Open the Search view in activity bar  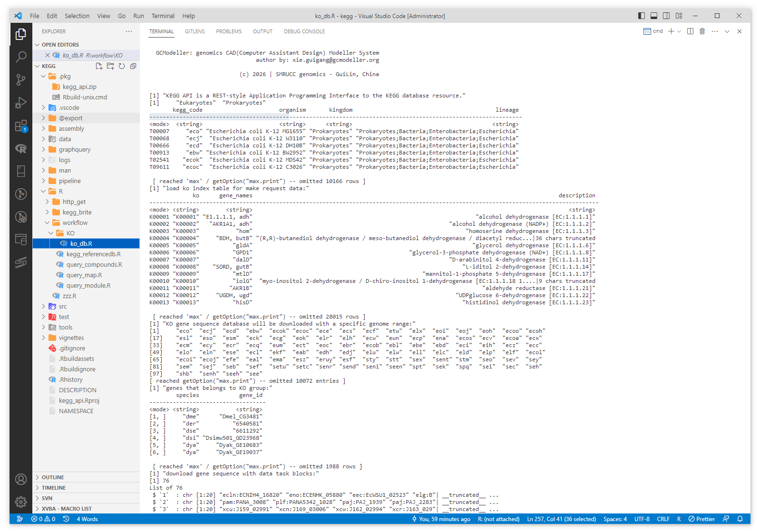click(21, 57)
